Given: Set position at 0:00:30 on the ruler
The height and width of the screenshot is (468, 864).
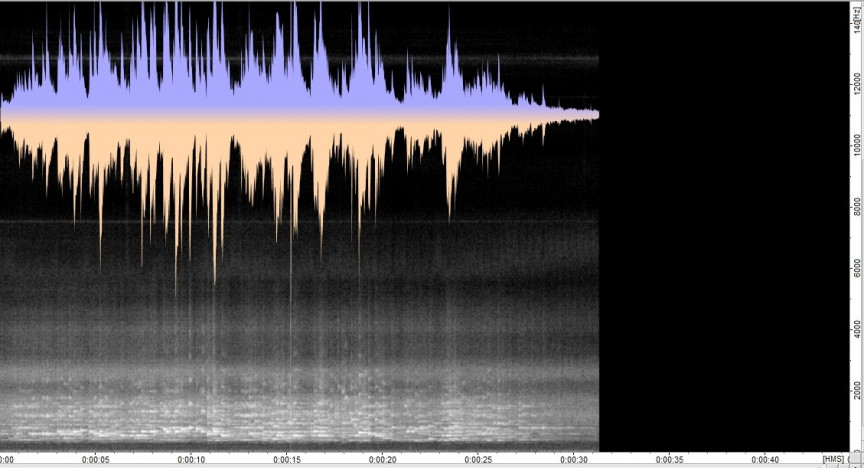Looking at the screenshot, I should click(574, 460).
